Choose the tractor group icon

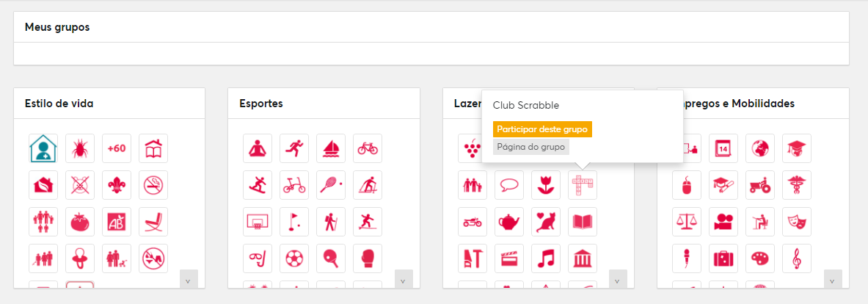point(760,185)
